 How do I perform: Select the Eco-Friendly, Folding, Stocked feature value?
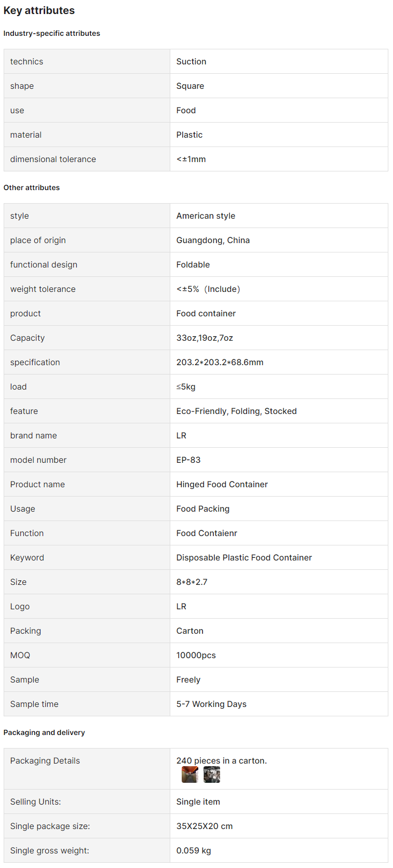click(236, 411)
